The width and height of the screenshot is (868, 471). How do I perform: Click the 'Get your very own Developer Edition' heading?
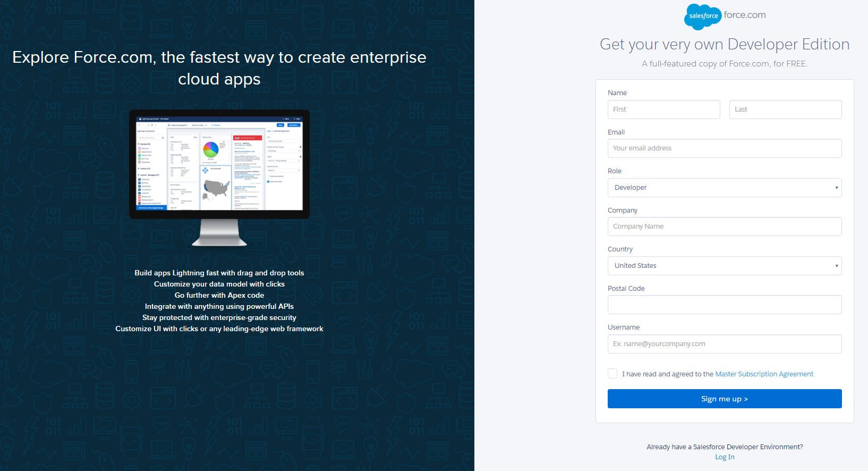click(x=725, y=44)
